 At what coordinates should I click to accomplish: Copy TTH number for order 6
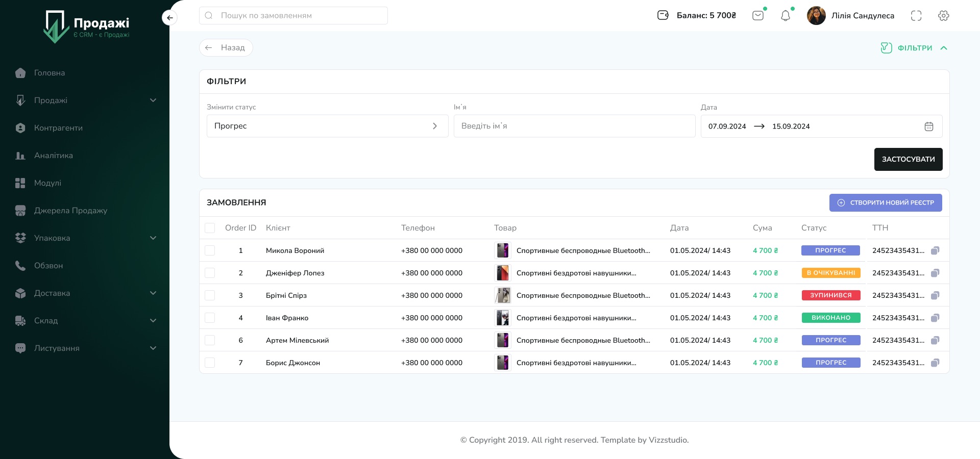pyautogui.click(x=935, y=340)
